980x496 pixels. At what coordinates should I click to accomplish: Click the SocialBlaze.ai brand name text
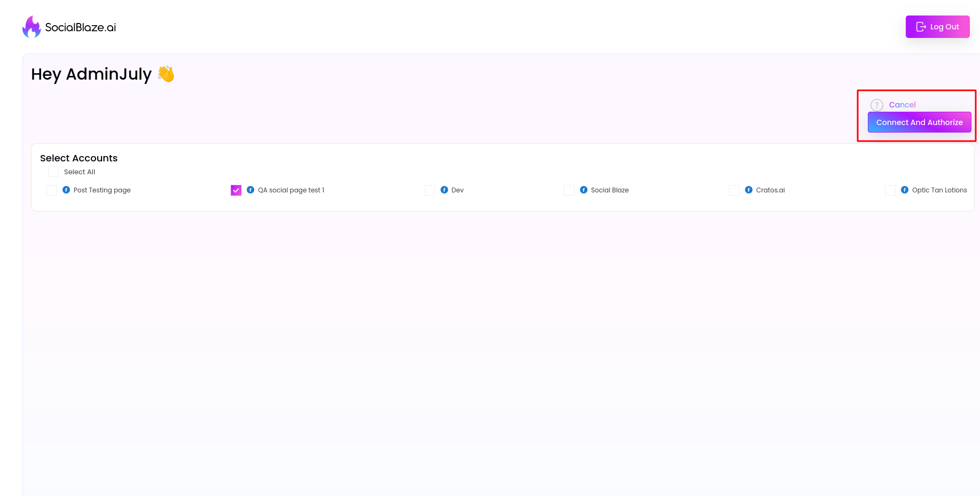click(x=81, y=27)
